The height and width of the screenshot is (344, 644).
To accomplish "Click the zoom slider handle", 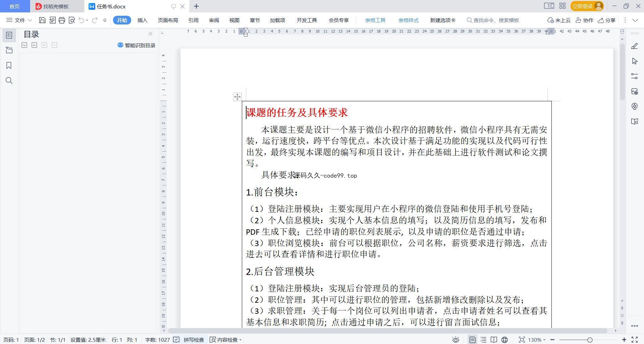I will (590, 340).
